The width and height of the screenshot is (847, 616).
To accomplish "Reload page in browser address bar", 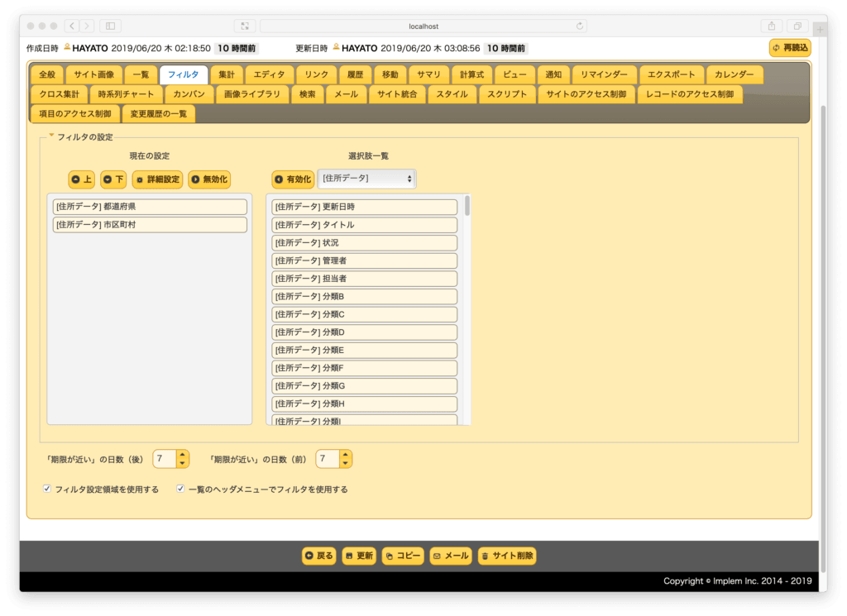I will coord(580,26).
